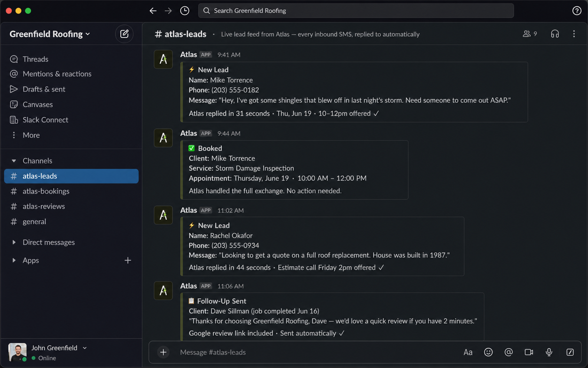Click Mike Torrence's phone number (203) 555-0182
Viewport: 588px width, 368px height.
coord(235,90)
